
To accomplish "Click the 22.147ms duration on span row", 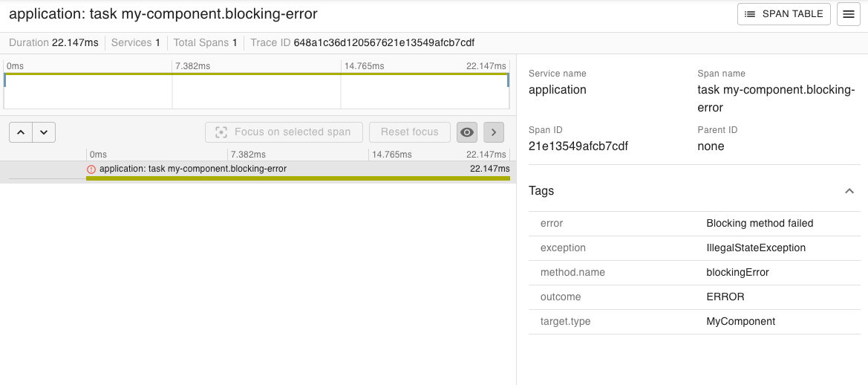I will coord(489,169).
